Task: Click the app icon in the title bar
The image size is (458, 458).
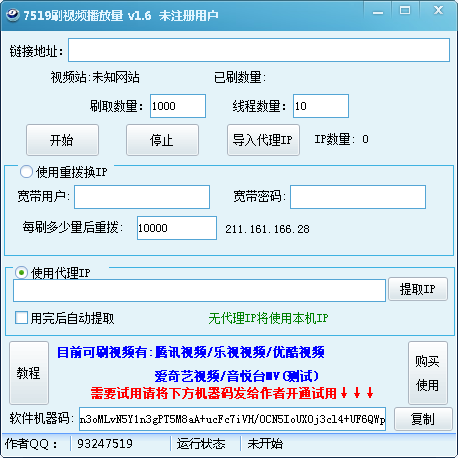Action: (x=12, y=15)
